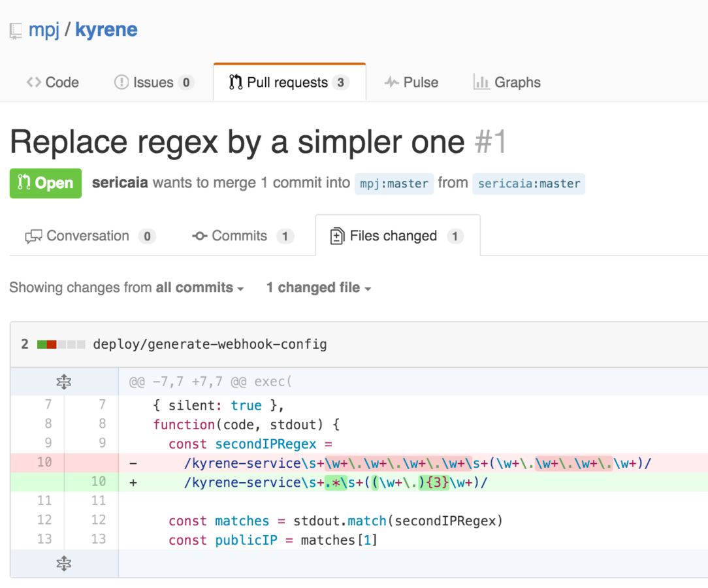
Task: Click the Pull requests merge icon in tab
Action: pos(235,82)
